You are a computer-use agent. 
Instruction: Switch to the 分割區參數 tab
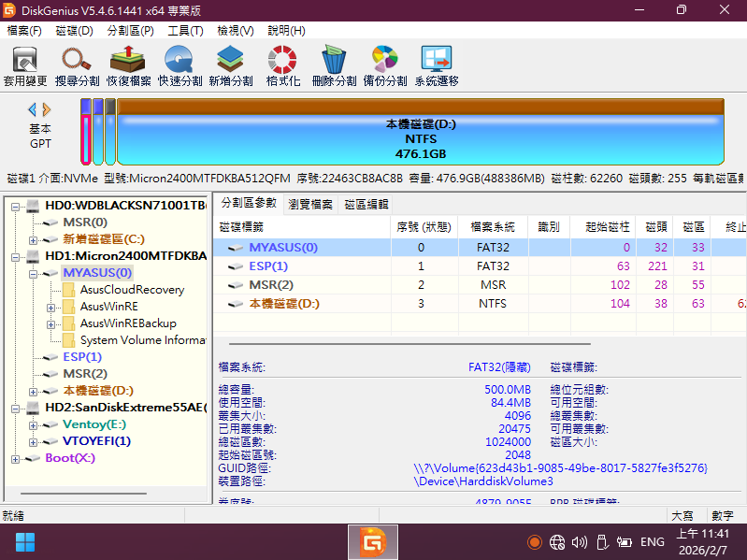tap(249, 204)
